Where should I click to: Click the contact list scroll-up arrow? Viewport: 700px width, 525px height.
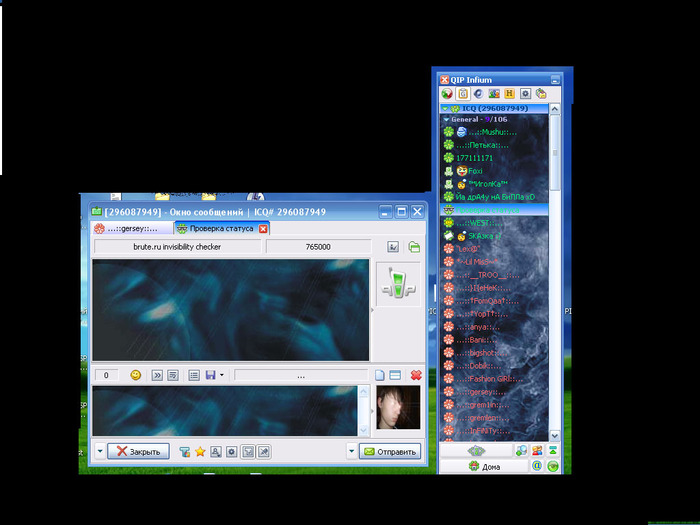tap(554, 108)
